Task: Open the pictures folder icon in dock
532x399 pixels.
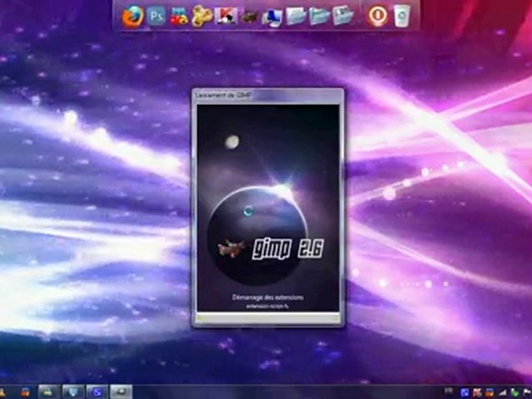Action: tap(342, 16)
